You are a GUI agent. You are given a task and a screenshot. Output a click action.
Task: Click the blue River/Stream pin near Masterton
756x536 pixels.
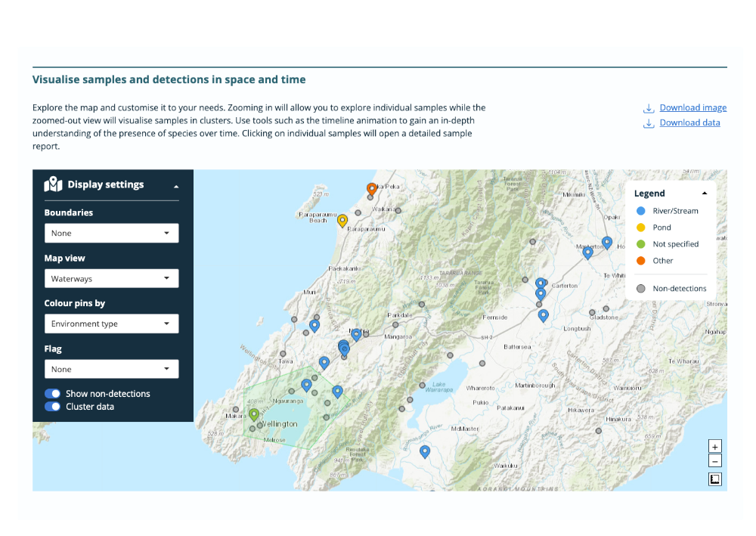click(587, 253)
